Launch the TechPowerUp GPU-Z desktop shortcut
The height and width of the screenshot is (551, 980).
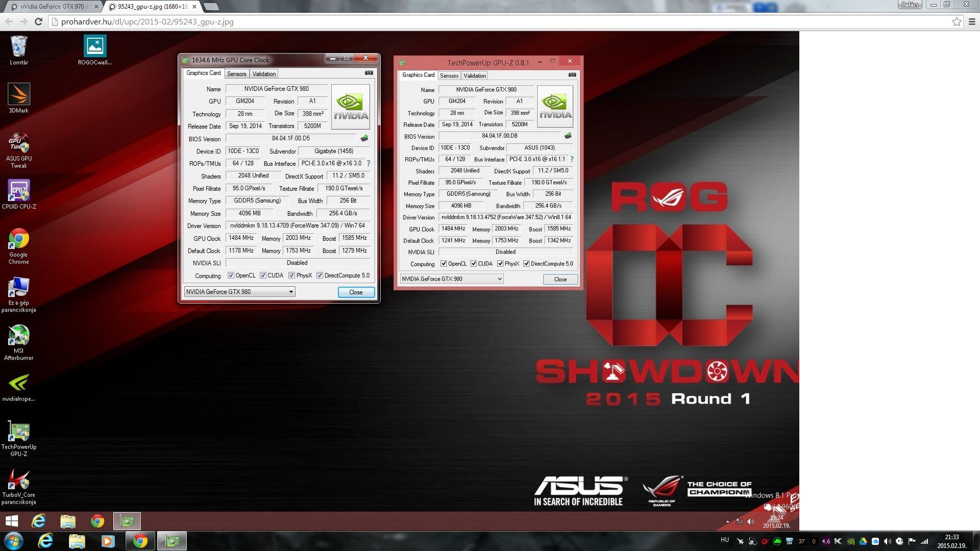19,439
